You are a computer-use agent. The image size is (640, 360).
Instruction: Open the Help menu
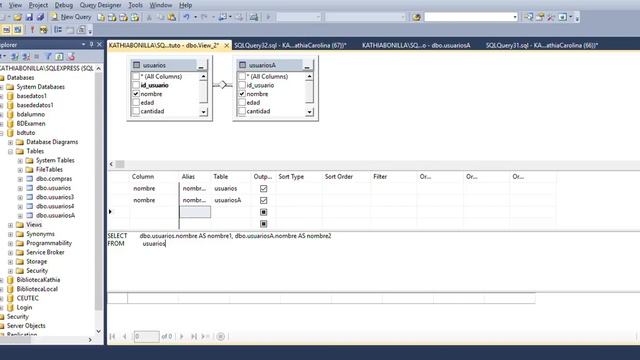(186, 5)
